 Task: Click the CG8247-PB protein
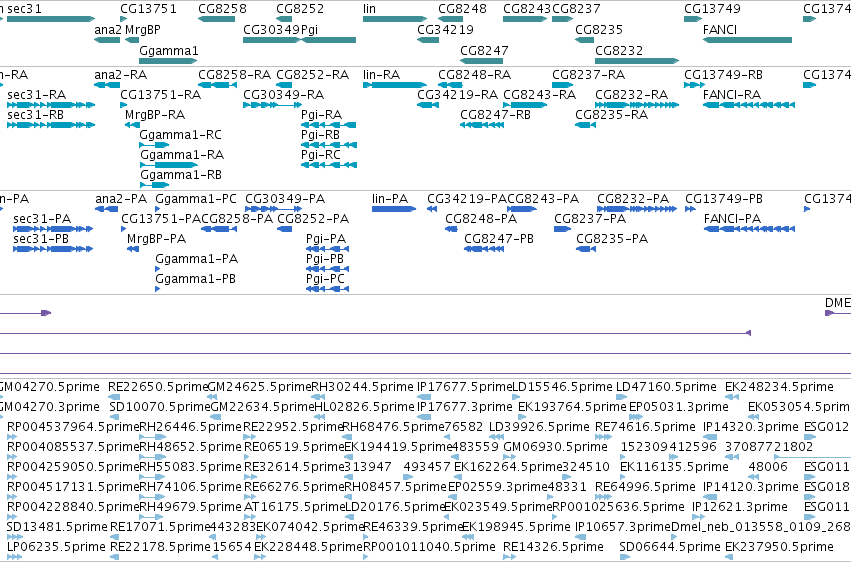point(484,249)
